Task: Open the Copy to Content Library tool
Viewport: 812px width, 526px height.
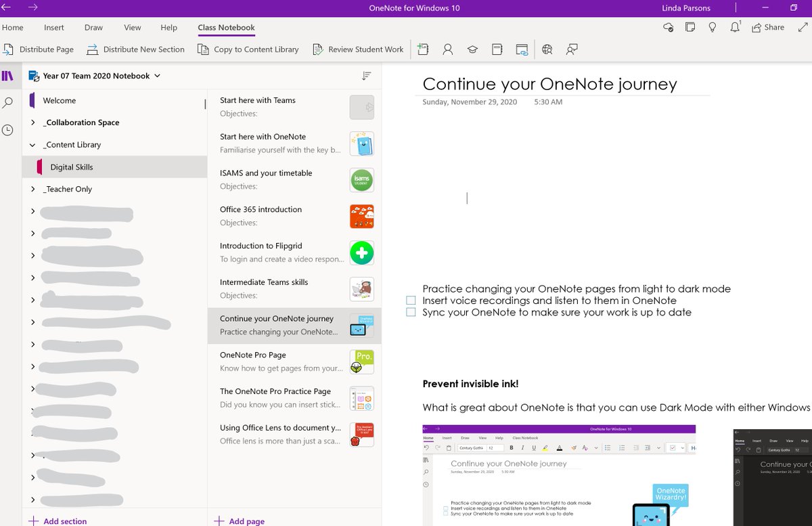Action: point(248,49)
